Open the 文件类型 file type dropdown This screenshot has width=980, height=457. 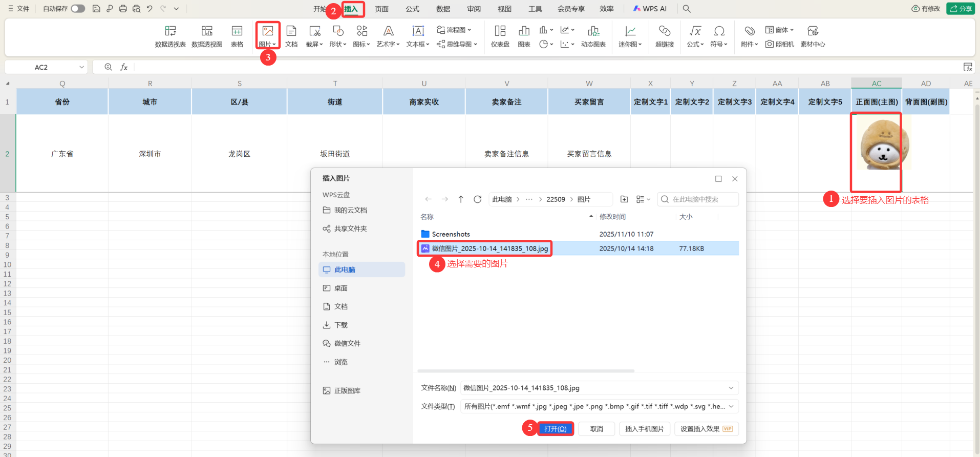pyautogui.click(x=731, y=406)
